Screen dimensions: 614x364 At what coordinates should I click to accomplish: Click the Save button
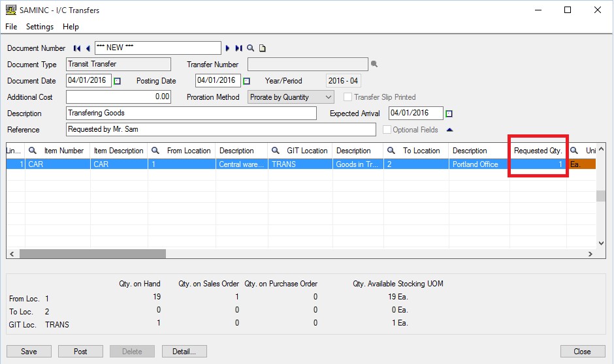[29, 352]
